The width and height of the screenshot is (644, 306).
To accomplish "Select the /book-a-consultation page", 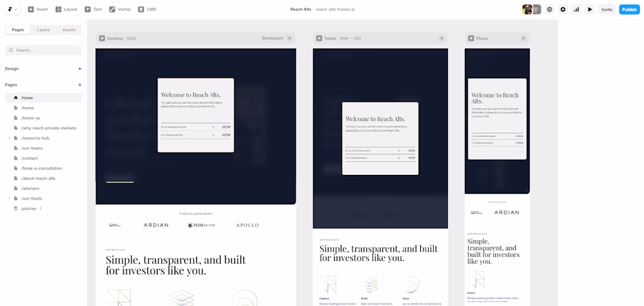I will point(43,168).
